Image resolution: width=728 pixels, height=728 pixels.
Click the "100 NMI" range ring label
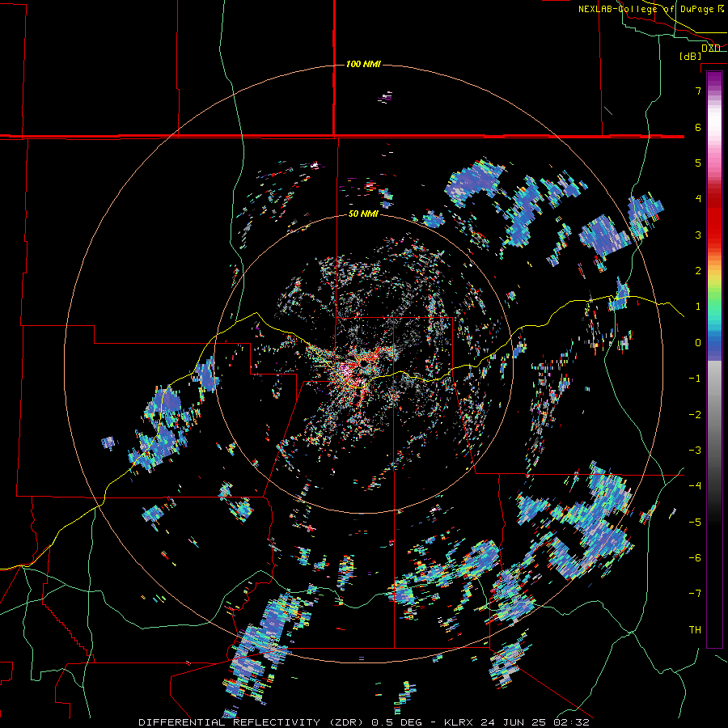pos(363,64)
